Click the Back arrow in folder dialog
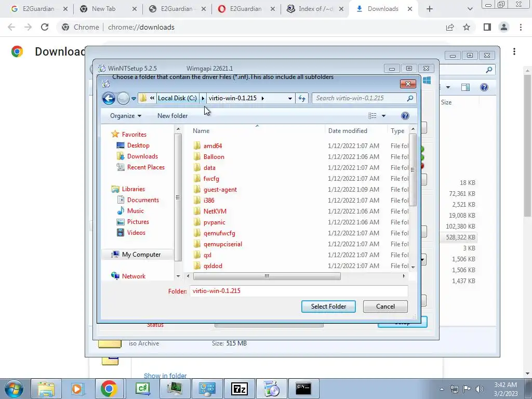Image resolution: width=532 pixels, height=399 pixels. [x=109, y=98]
